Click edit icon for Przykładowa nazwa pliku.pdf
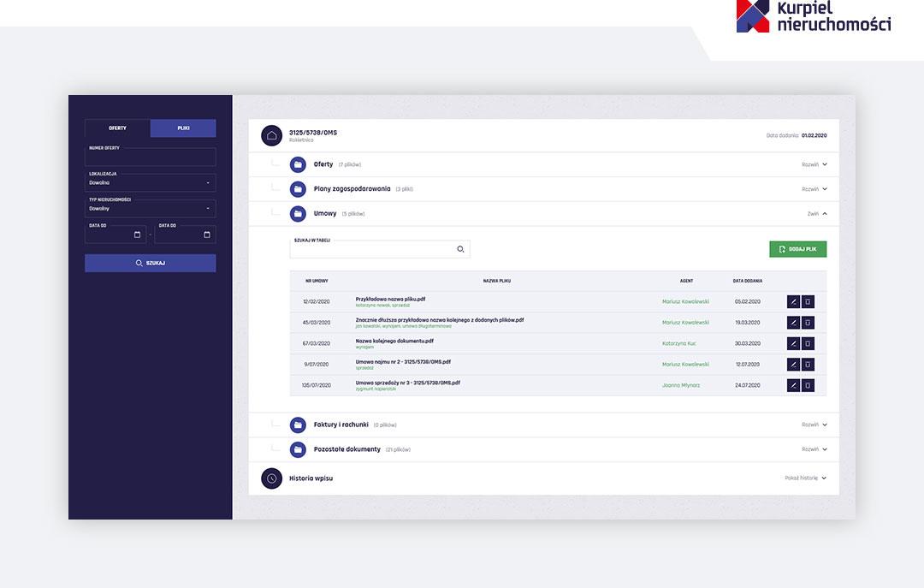The image size is (924, 588). (x=793, y=302)
